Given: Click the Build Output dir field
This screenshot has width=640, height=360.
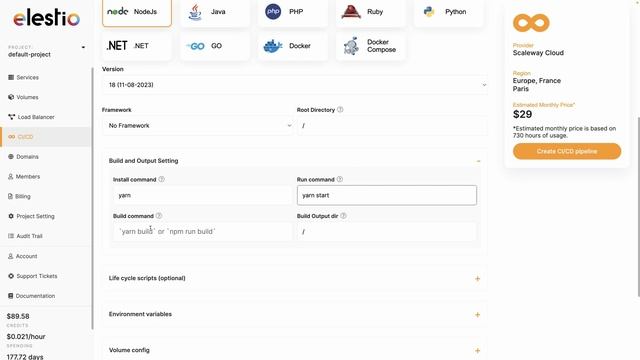Looking at the screenshot, I should tap(387, 231).
